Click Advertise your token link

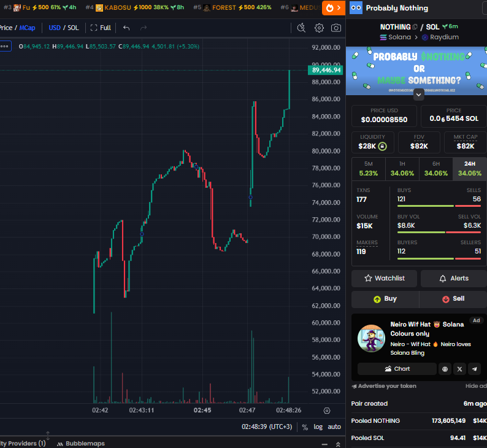(x=384, y=386)
